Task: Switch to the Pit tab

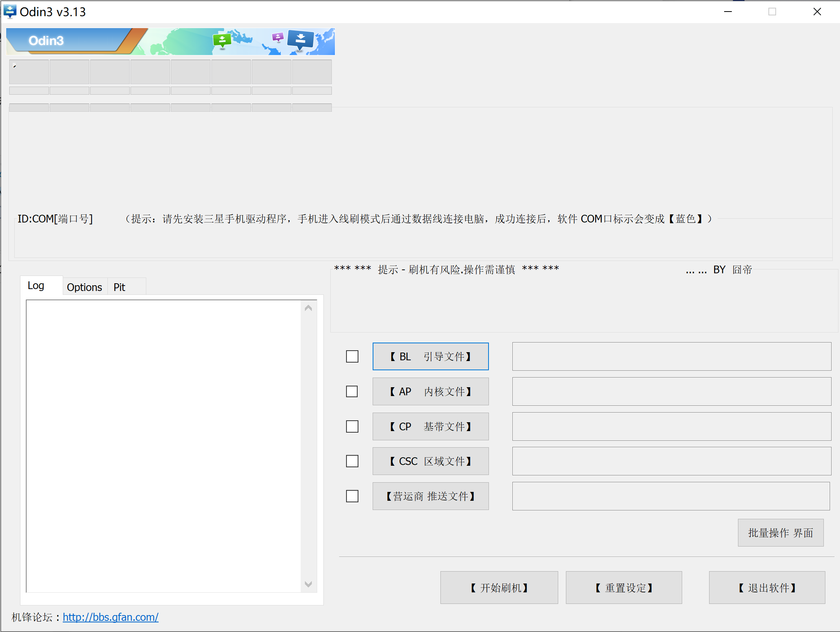Action: (127, 287)
